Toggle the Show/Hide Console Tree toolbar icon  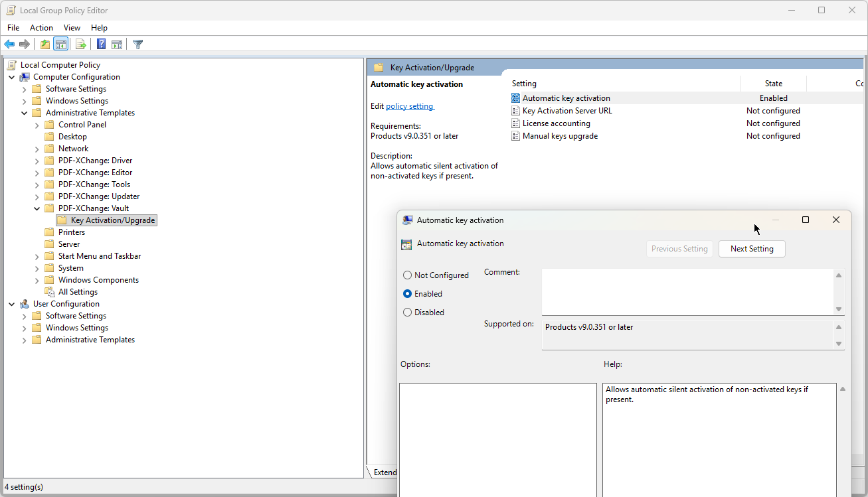pos(60,44)
